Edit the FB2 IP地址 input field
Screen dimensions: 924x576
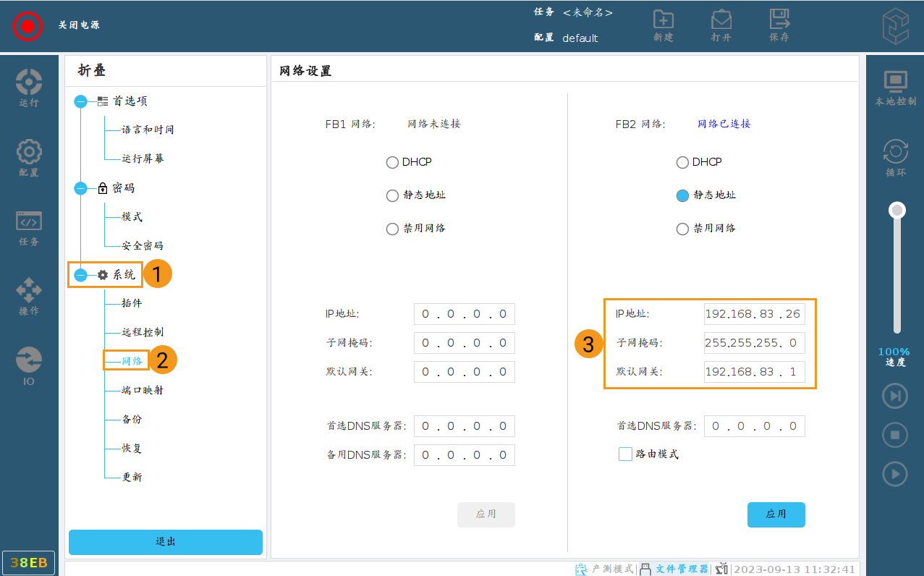click(x=754, y=313)
